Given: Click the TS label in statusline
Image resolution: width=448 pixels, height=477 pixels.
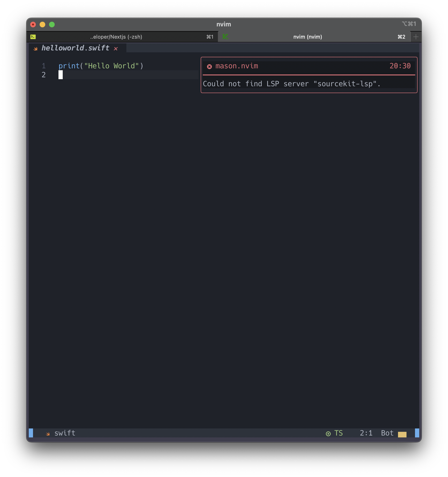Looking at the screenshot, I should 339,433.
